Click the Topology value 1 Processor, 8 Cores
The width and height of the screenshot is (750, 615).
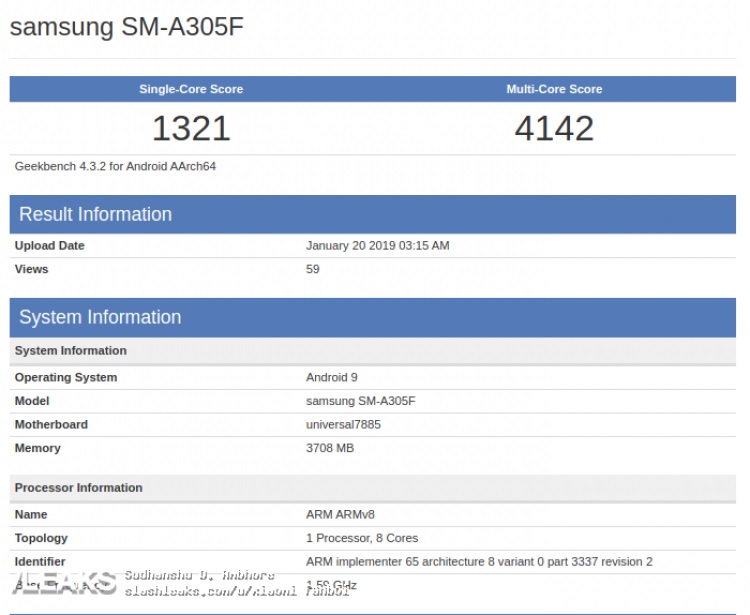click(x=360, y=538)
